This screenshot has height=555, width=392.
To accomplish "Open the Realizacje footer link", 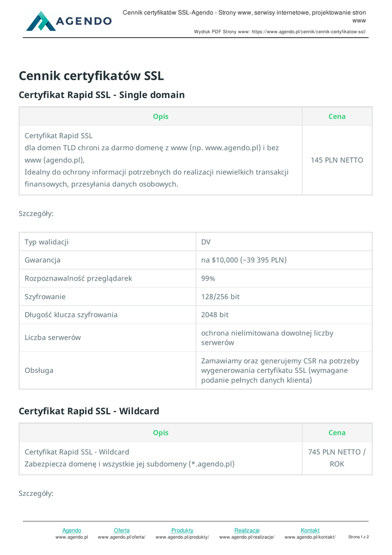I will 246,530.
